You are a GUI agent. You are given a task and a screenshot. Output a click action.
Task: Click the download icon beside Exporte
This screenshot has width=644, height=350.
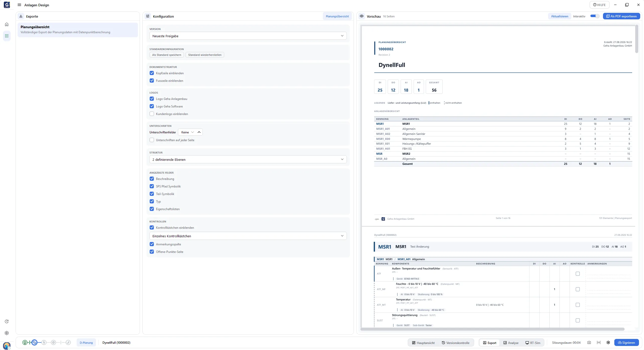tap(21, 16)
